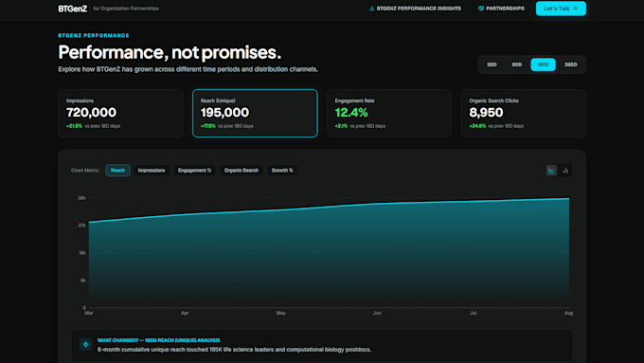Select the Reach (Unique) 195,000 card

pos(255,113)
